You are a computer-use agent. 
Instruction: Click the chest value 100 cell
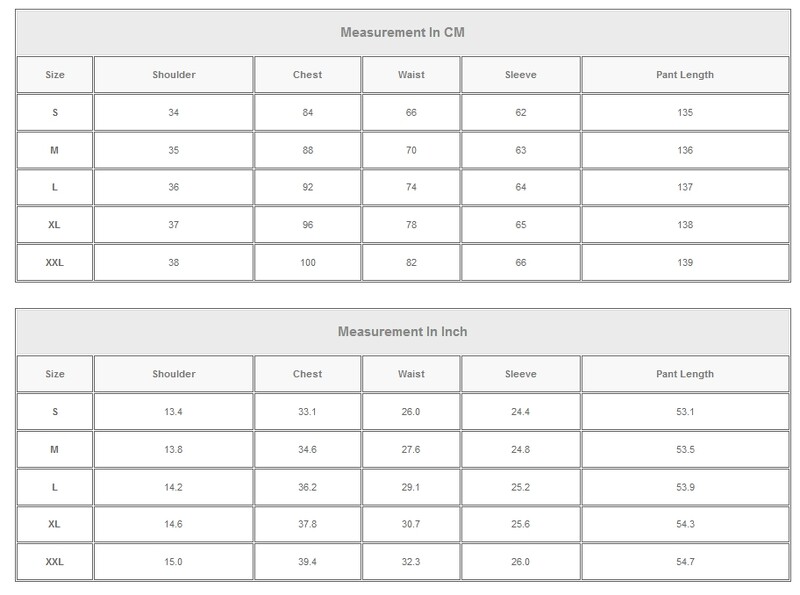[x=307, y=263]
